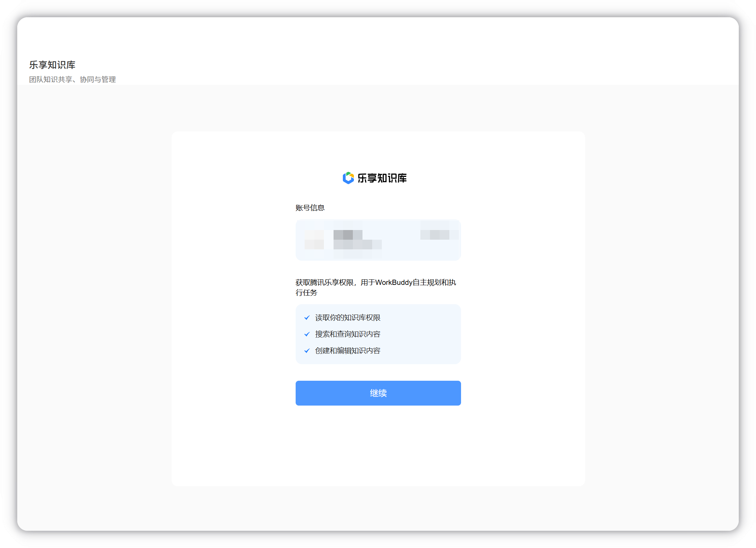The width and height of the screenshot is (756, 548).
Task: Click the 乐享知识库 hexagon logo icon
Action: coord(348,178)
